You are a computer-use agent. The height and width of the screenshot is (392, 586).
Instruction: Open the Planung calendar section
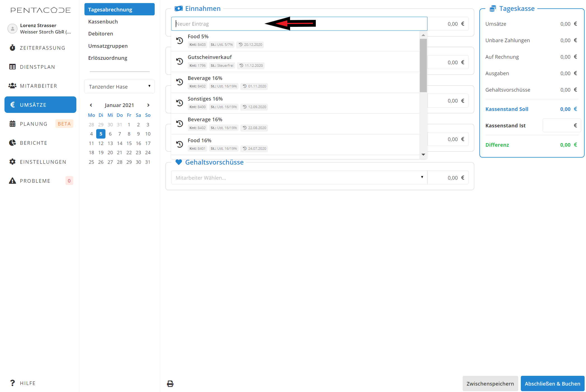pos(34,124)
